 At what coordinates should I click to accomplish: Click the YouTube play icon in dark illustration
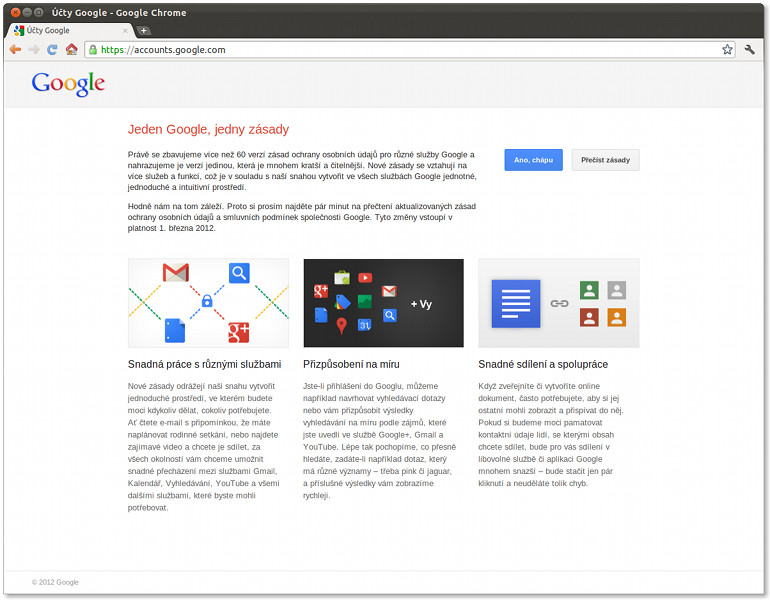coord(365,278)
